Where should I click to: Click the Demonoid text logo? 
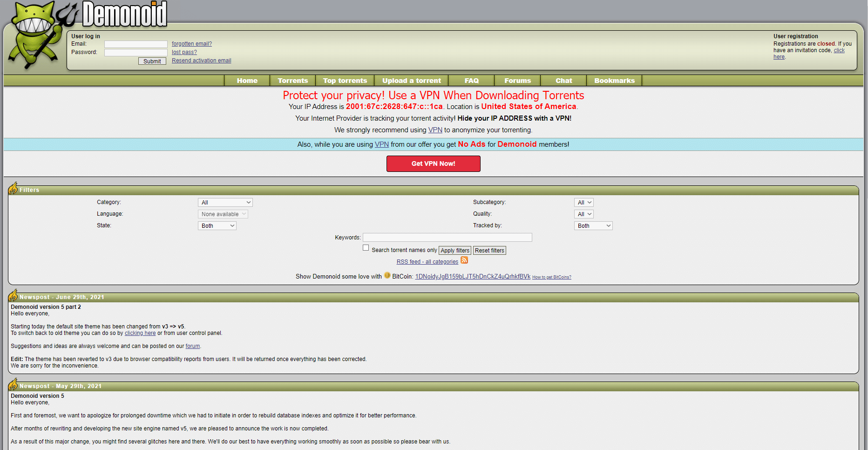pos(124,14)
